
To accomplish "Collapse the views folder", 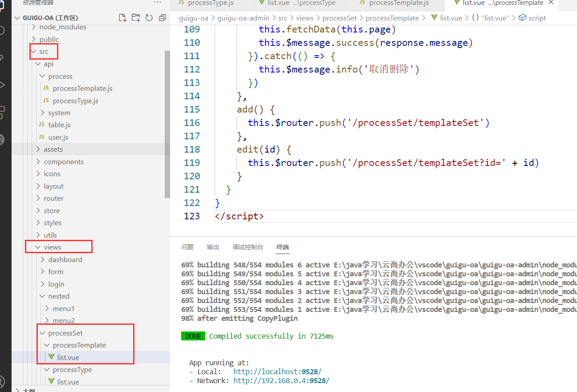I will tap(38, 247).
